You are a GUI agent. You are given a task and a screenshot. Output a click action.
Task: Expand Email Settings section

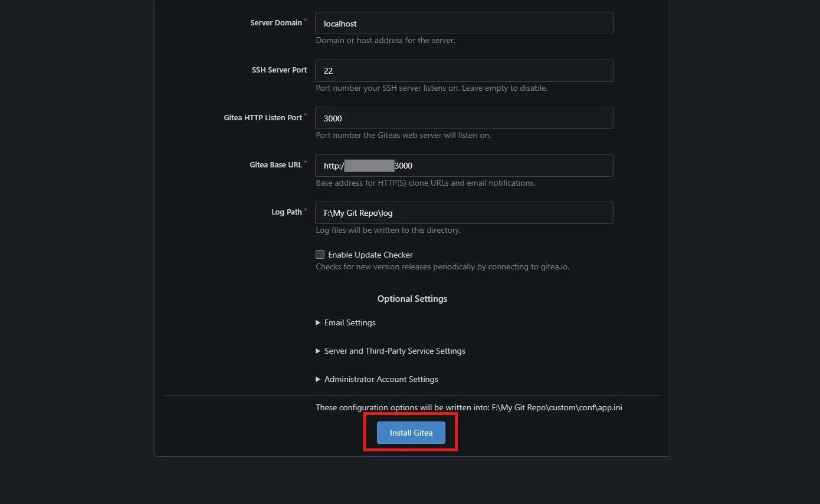pos(346,322)
